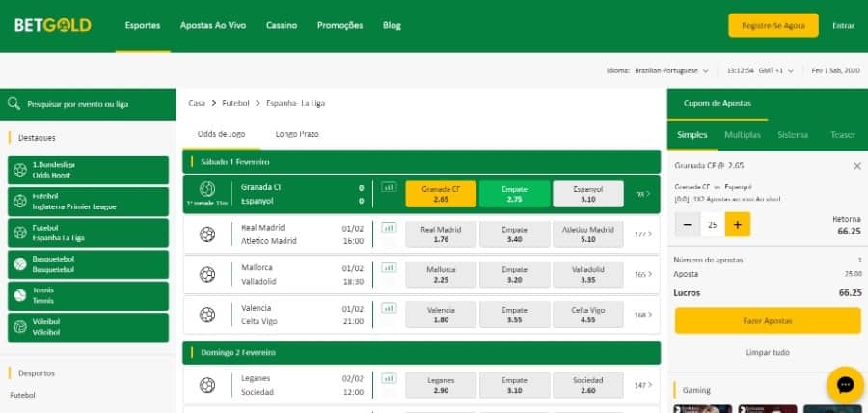Select Espanyol odds 3.10
The height and width of the screenshot is (413, 868).
tap(588, 194)
